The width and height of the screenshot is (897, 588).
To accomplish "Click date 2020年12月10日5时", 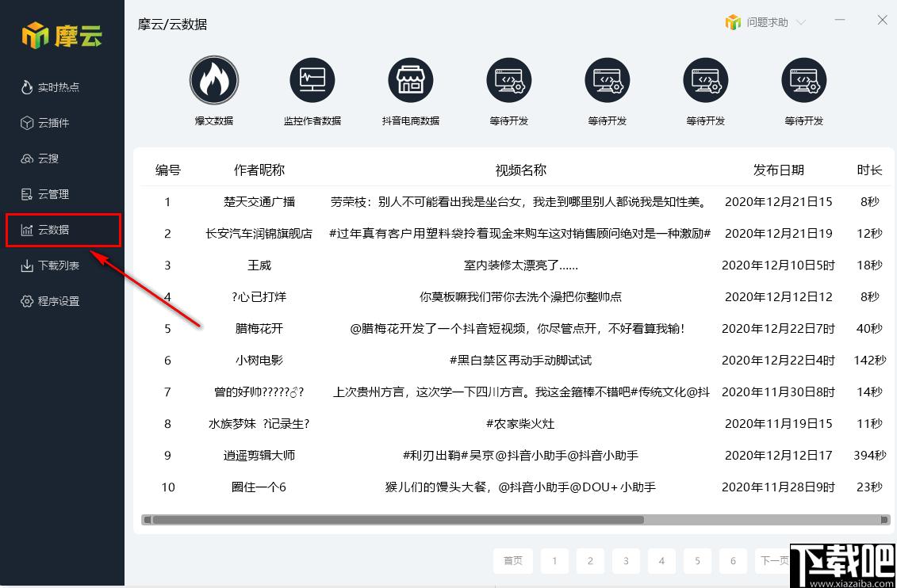I will tap(778, 265).
